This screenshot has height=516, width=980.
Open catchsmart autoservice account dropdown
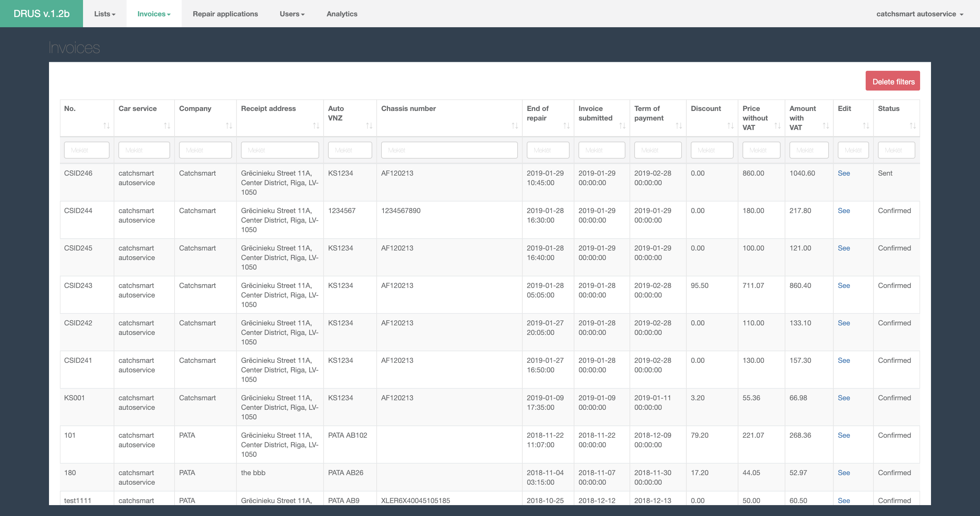[920, 14]
